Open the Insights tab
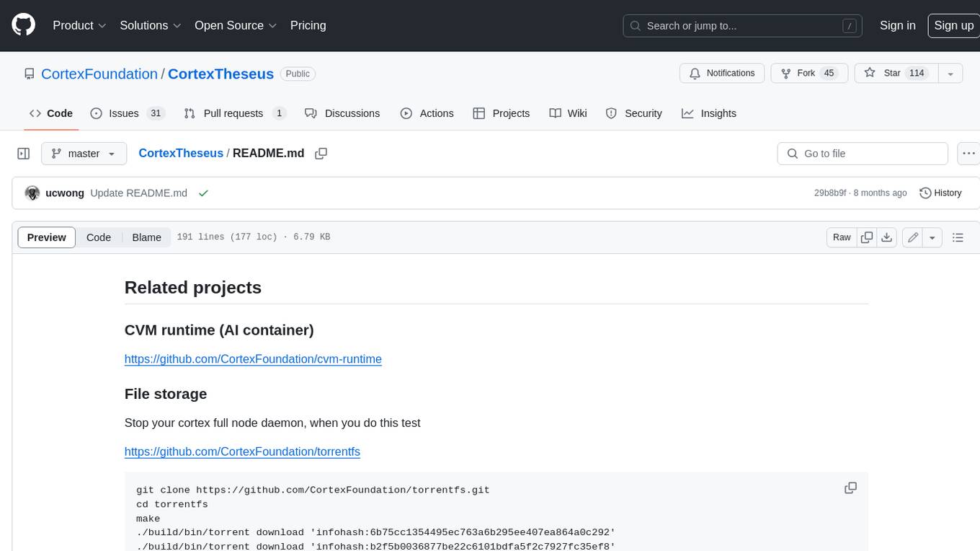Image resolution: width=980 pixels, height=551 pixels. point(709,113)
